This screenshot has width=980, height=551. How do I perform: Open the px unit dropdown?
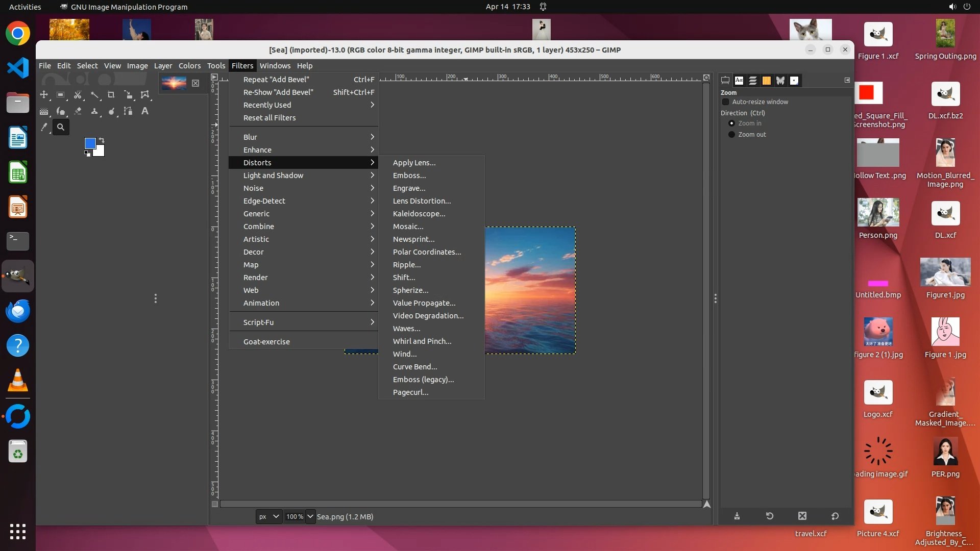pyautogui.click(x=269, y=516)
